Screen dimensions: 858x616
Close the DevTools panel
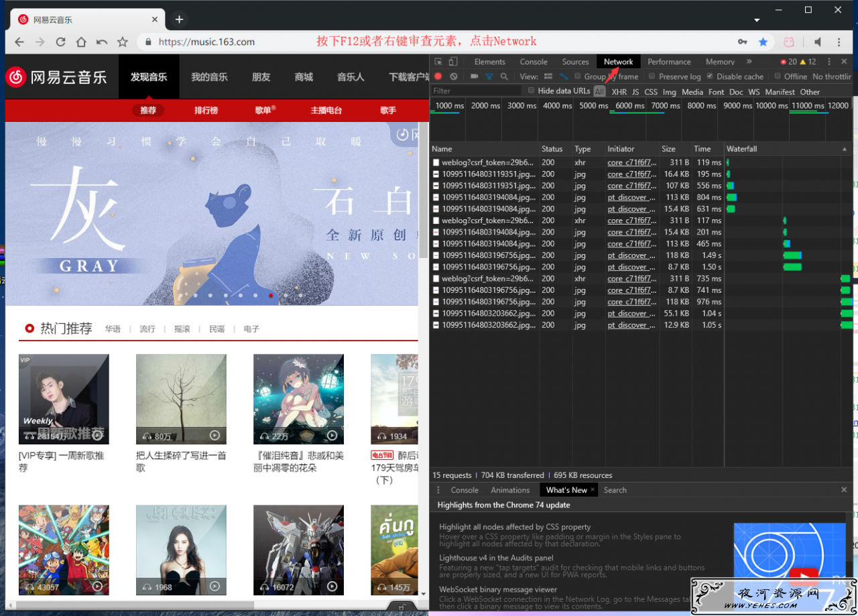(844, 62)
